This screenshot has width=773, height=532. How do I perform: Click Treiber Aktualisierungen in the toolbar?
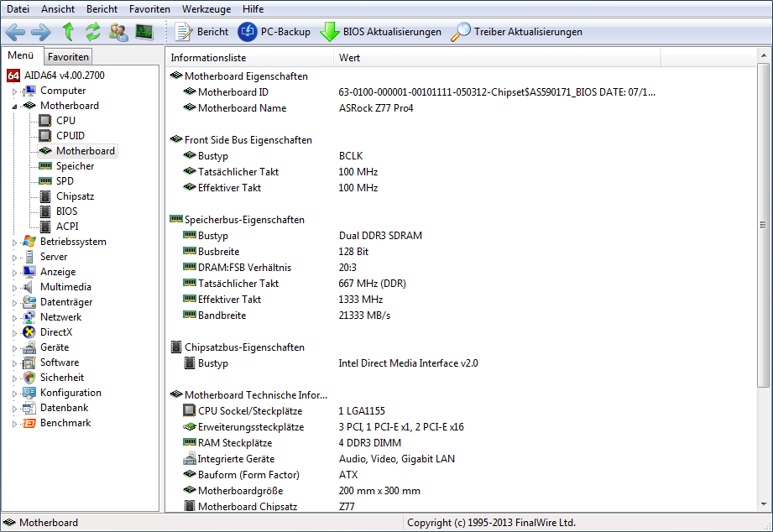[516, 32]
